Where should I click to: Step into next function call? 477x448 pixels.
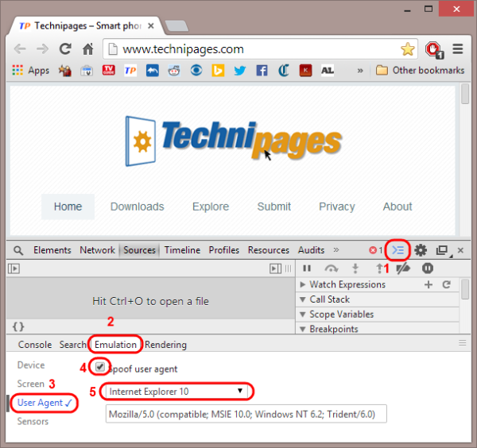(355, 268)
